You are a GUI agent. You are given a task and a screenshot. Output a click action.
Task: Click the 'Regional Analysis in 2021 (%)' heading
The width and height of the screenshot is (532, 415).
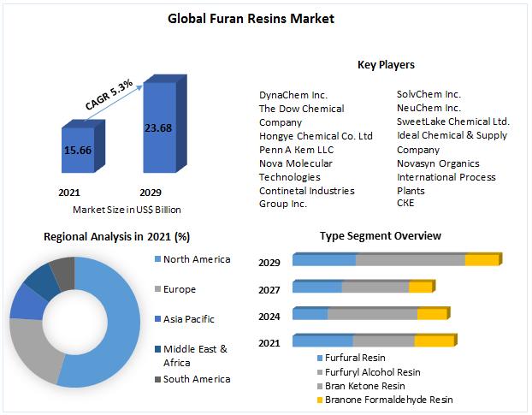[x=116, y=236]
